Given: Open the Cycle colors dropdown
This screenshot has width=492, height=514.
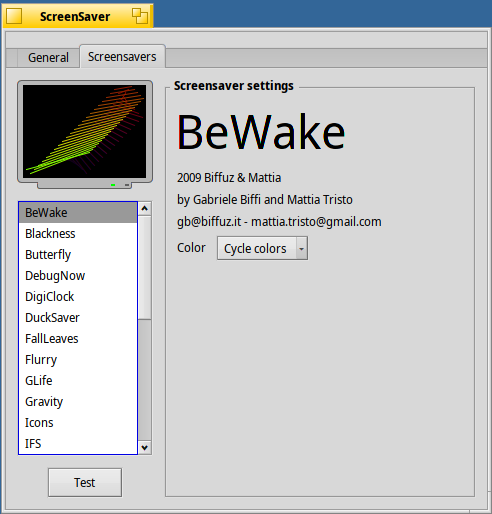Looking at the screenshot, I should tap(262, 248).
